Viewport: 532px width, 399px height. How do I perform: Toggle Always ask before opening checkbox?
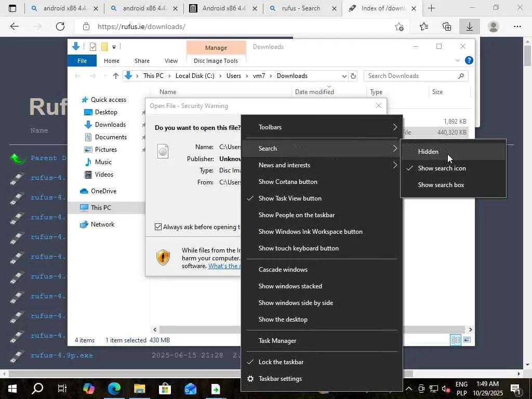click(x=158, y=227)
